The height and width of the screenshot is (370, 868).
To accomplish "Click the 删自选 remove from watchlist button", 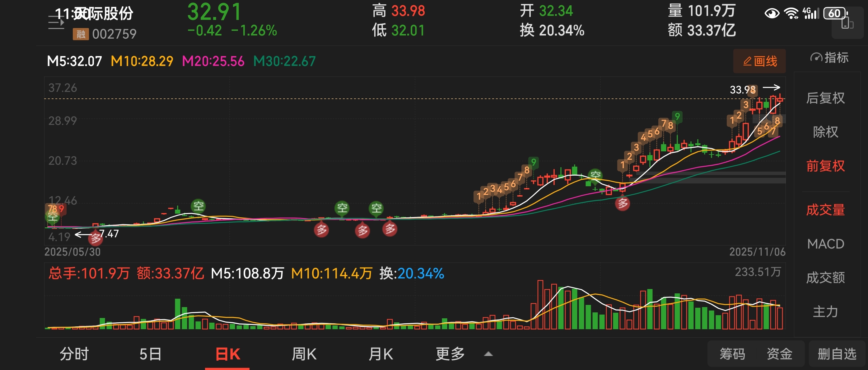I will (837, 354).
